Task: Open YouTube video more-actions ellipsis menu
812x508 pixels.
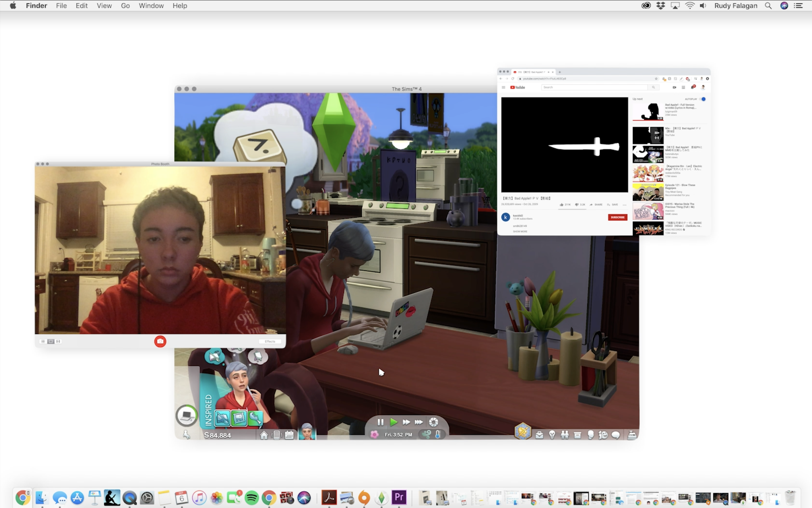Action: tap(624, 205)
